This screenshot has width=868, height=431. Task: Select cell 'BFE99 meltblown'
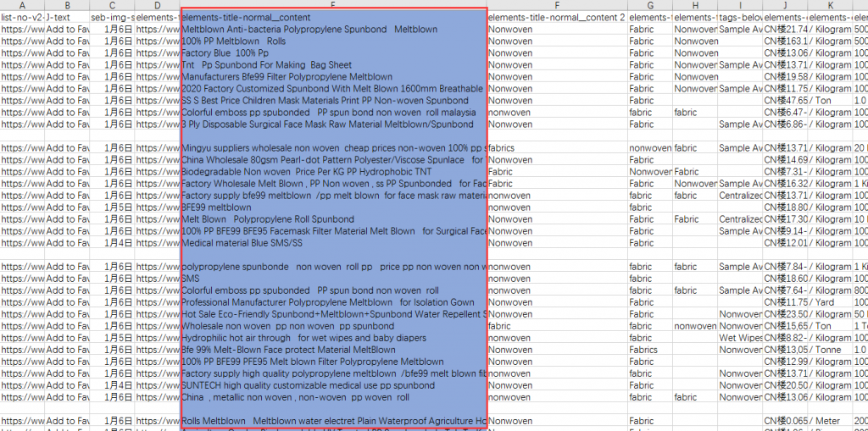(x=334, y=207)
